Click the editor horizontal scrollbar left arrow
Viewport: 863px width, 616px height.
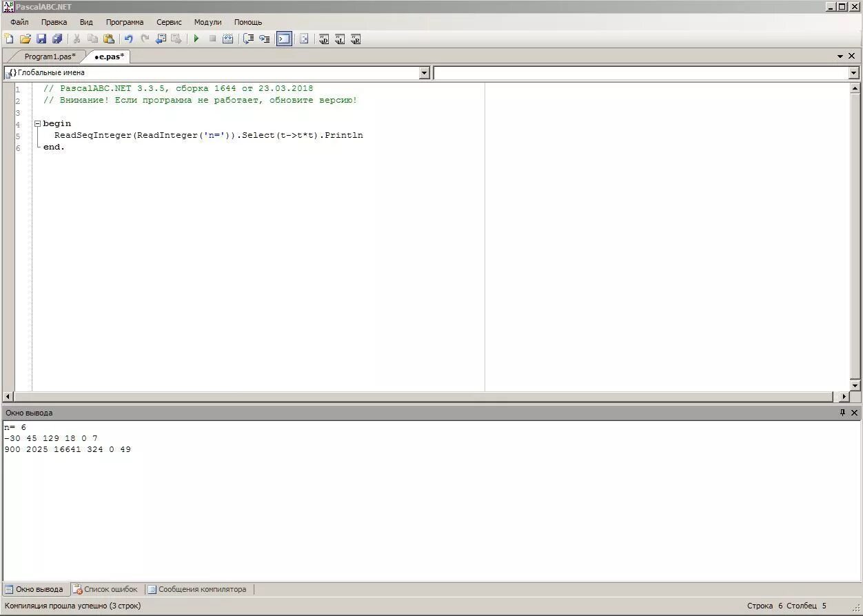(8, 397)
